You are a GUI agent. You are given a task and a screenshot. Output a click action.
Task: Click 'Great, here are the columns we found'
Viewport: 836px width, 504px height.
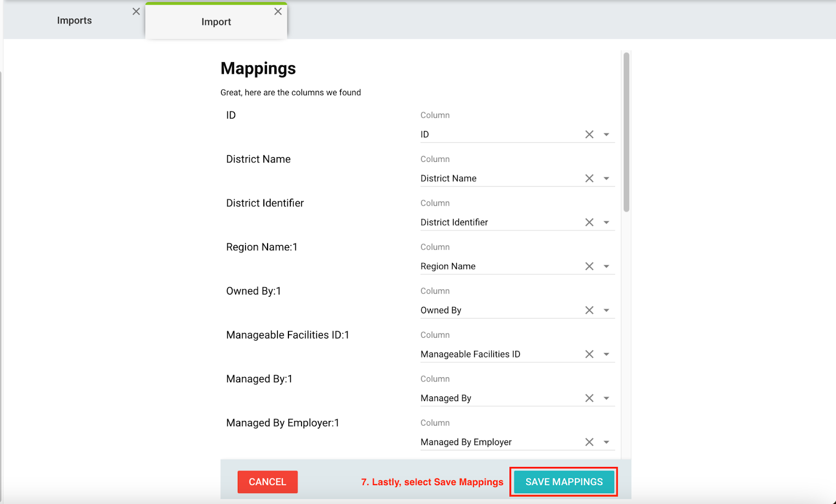tap(291, 92)
